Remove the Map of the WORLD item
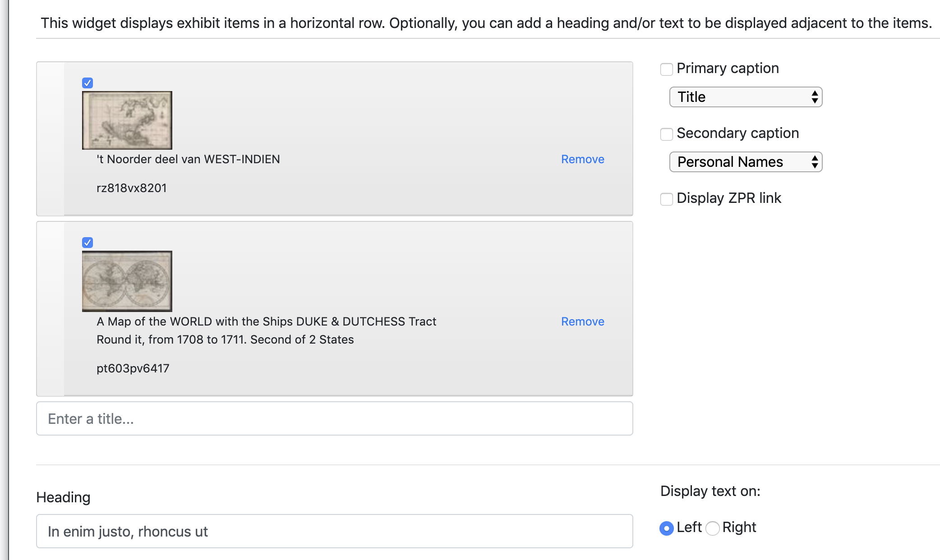 point(582,321)
